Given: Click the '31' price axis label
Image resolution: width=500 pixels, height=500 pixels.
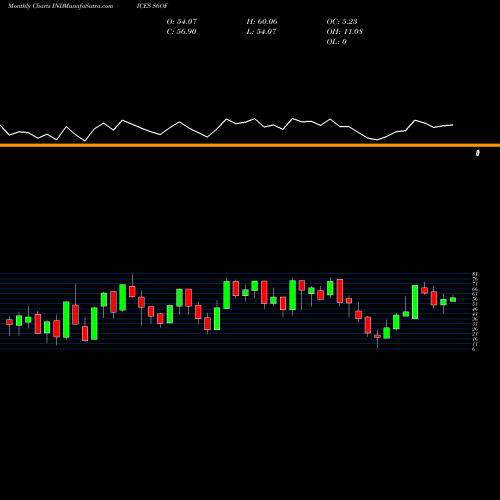Looking at the screenshot, I should [475, 324].
